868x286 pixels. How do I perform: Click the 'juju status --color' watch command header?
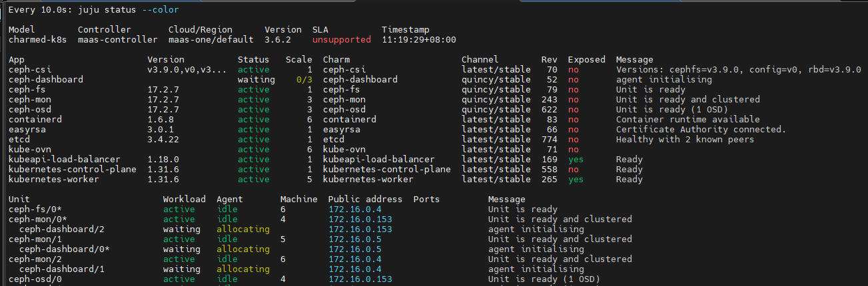click(x=128, y=10)
